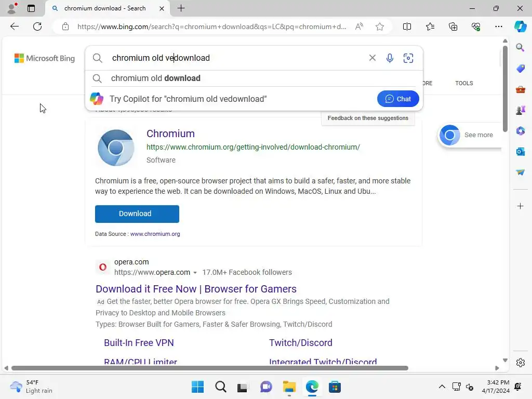Image resolution: width=532 pixels, height=399 pixels.
Task: Open weather widget Light rain
Action: point(31,387)
